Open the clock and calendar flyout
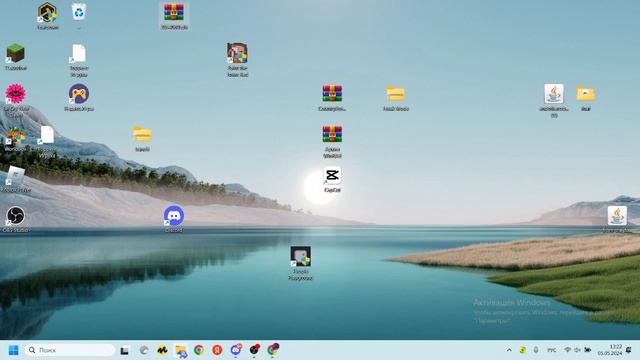 pos(610,350)
